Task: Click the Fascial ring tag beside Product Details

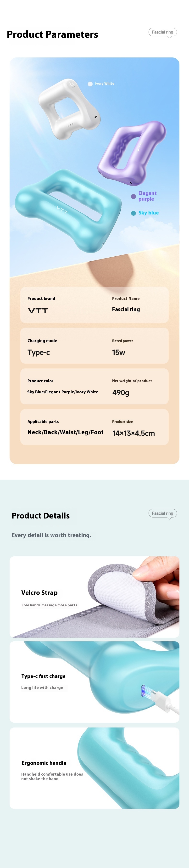Action: [x=163, y=513]
